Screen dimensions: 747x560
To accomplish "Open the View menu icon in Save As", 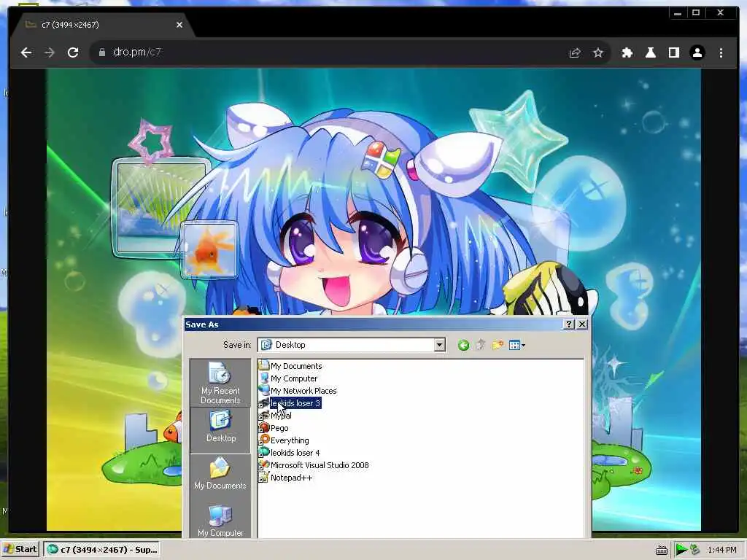I will click(517, 345).
